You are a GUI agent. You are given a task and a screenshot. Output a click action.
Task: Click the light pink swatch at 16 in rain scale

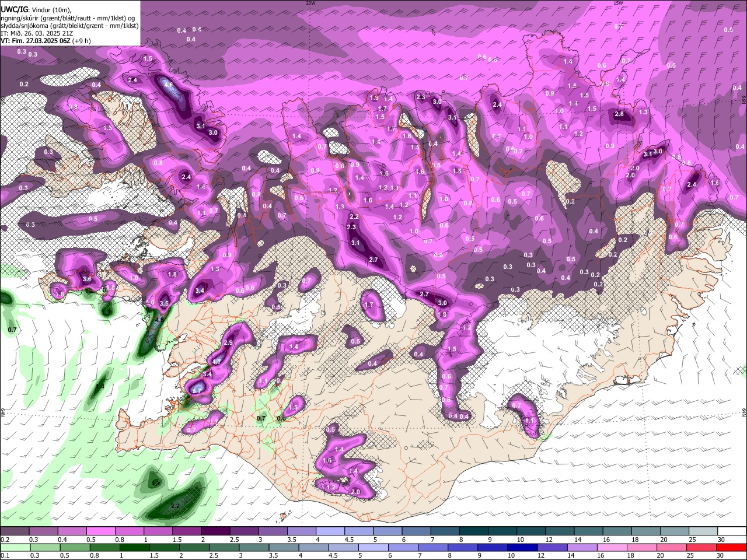tap(612, 548)
